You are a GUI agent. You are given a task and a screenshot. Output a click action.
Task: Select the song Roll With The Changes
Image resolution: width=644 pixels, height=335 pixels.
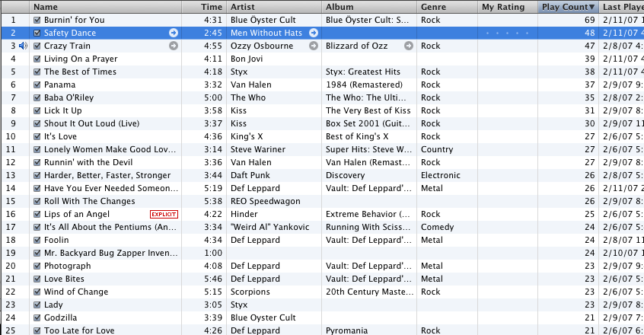point(90,201)
